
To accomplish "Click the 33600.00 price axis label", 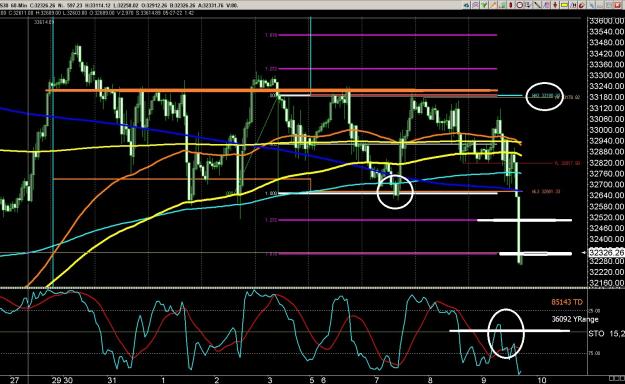I will [x=606, y=21].
